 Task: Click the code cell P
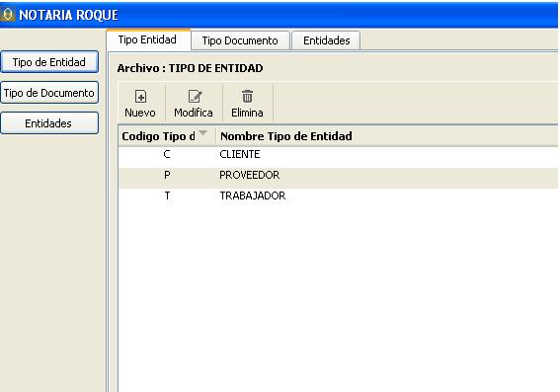click(x=167, y=176)
